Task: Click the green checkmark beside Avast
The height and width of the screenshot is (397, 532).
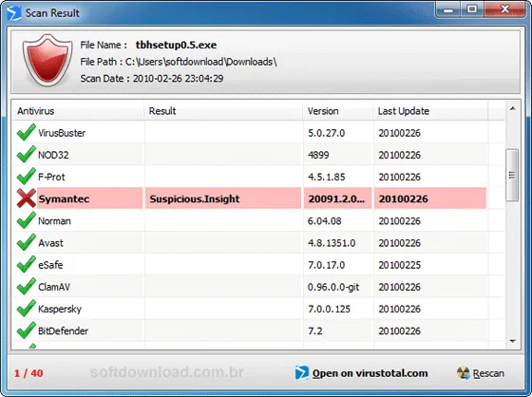Action: [x=27, y=242]
